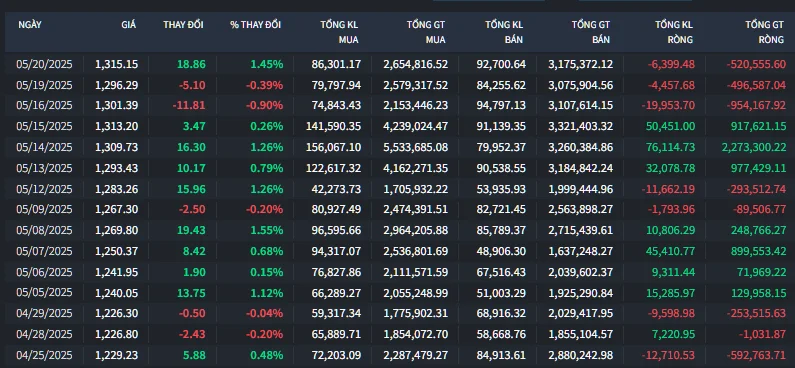795x368 pixels.
Task: Click buy value 5,533,685.08
Action: pyautogui.click(x=416, y=147)
